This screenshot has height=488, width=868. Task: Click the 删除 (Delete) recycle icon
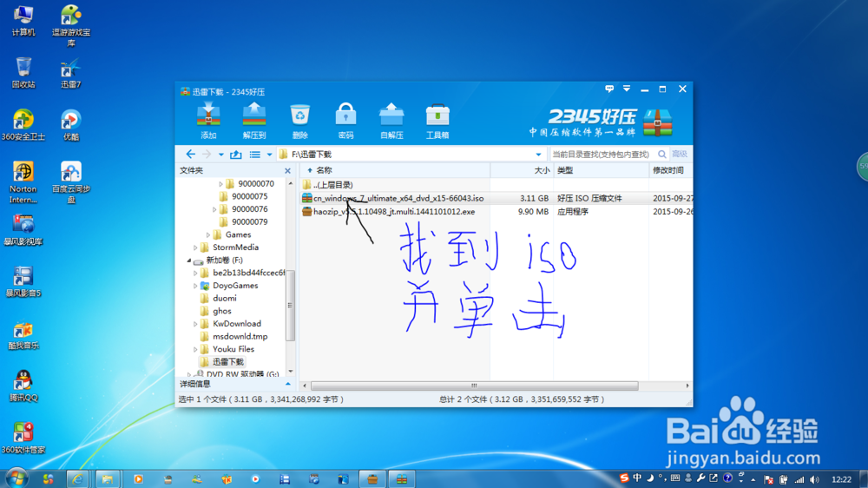click(300, 120)
